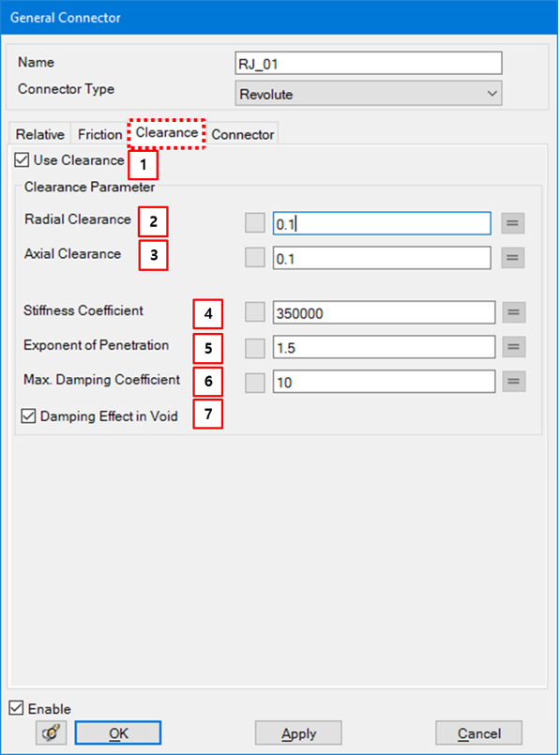Image resolution: width=560 pixels, height=755 pixels.
Task: Confirm settings with the OK button
Action: [x=117, y=732]
